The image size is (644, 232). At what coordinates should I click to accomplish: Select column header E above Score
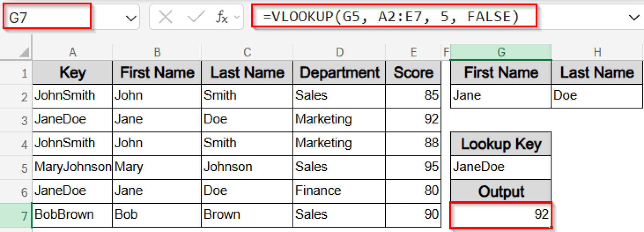pos(414,52)
